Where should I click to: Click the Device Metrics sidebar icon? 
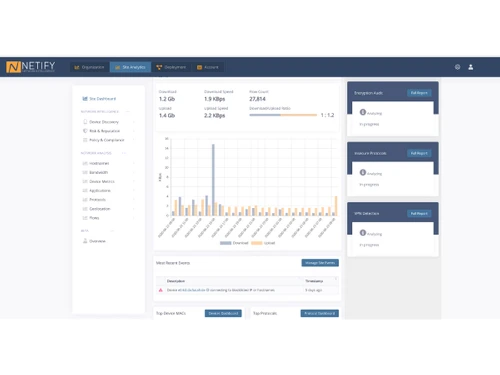point(85,181)
